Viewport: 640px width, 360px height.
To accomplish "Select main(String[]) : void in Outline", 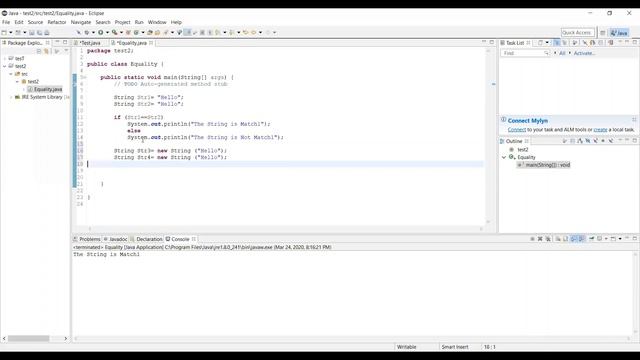I will click(544, 165).
